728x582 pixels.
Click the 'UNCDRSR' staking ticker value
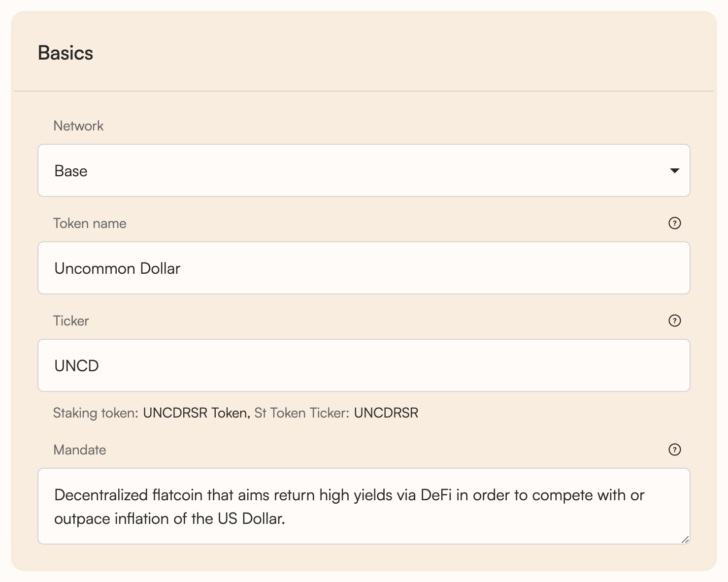[386, 413]
